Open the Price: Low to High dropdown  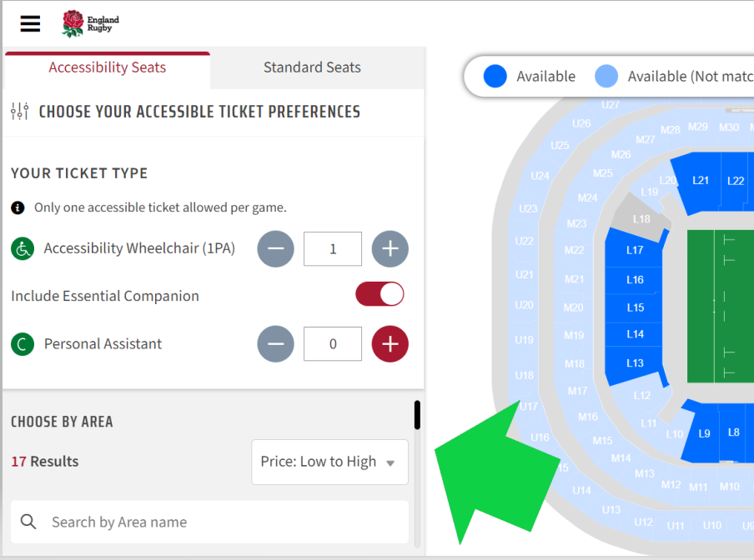(x=330, y=462)
